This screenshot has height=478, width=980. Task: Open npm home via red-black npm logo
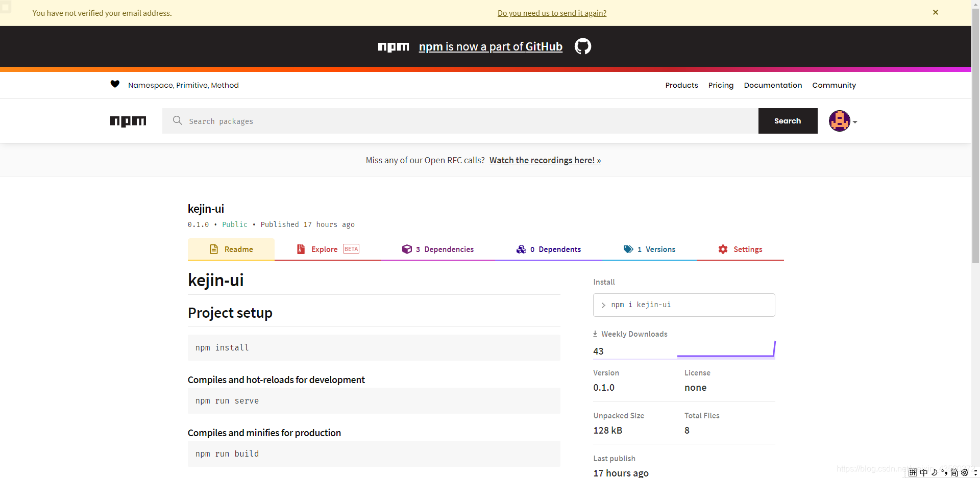coord(128,121)
